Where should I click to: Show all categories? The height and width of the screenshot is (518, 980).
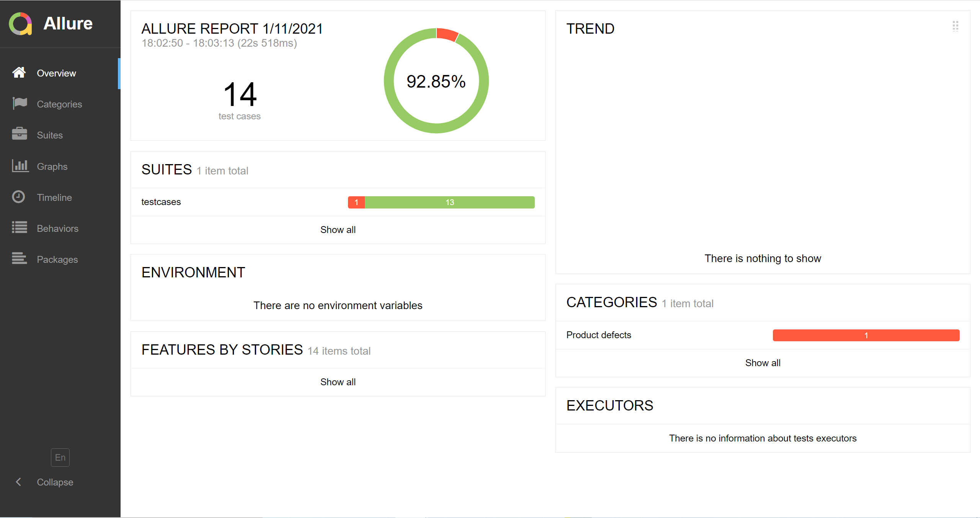click(763, 363)
